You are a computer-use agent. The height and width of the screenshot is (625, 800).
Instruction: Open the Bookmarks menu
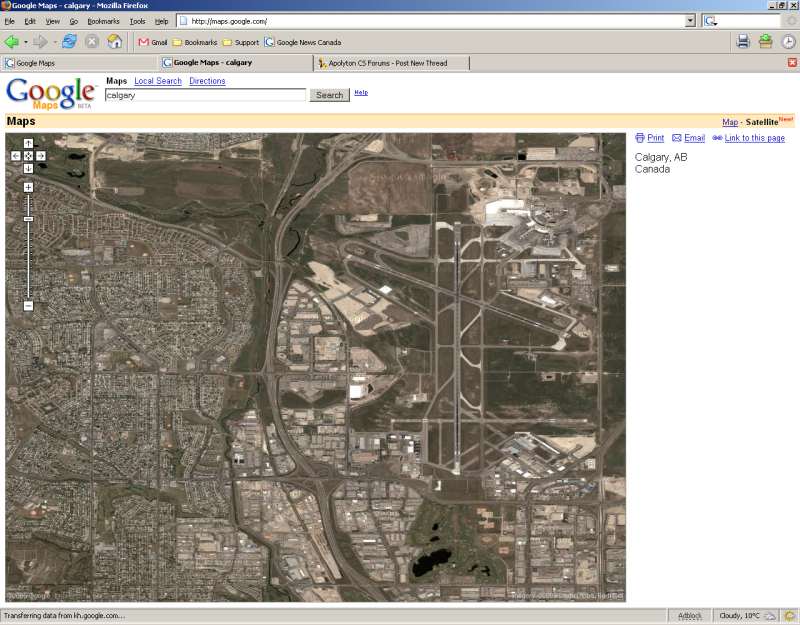101,21
